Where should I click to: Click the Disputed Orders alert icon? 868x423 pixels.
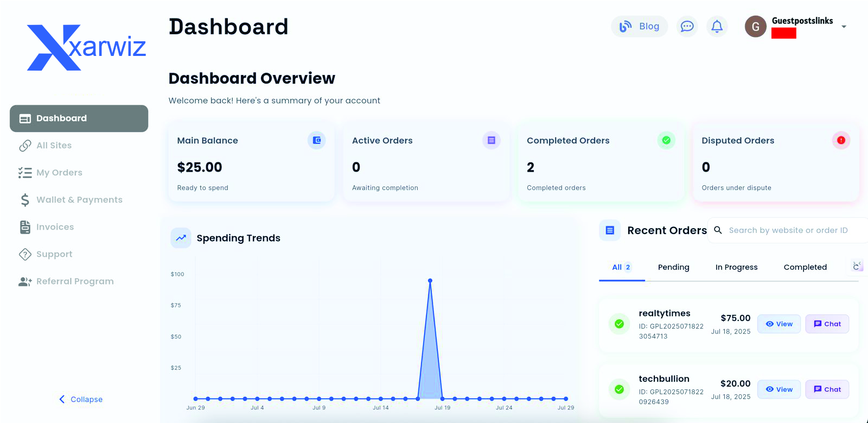[841, 140]
